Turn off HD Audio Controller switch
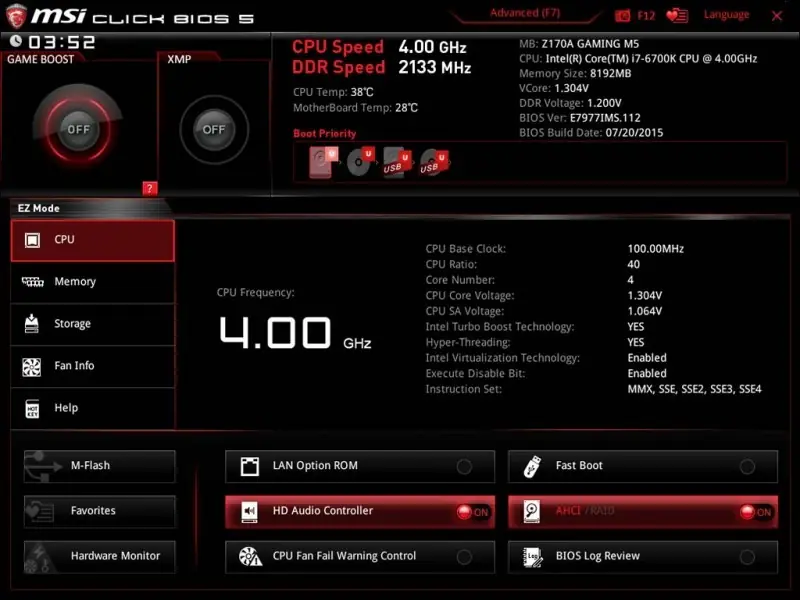800x600 pixels. pyautogui.click(x=473, y=512)
